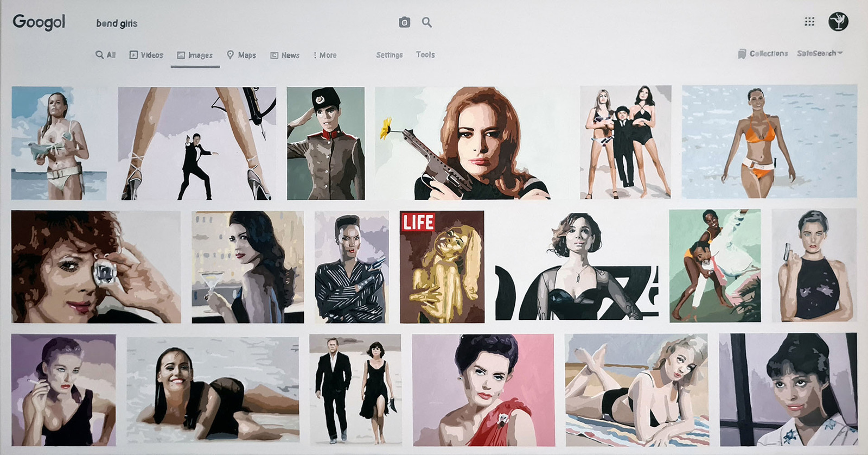Switch to the All tab
The width and height of the screenshot is (868, 455).
point(106,55)
